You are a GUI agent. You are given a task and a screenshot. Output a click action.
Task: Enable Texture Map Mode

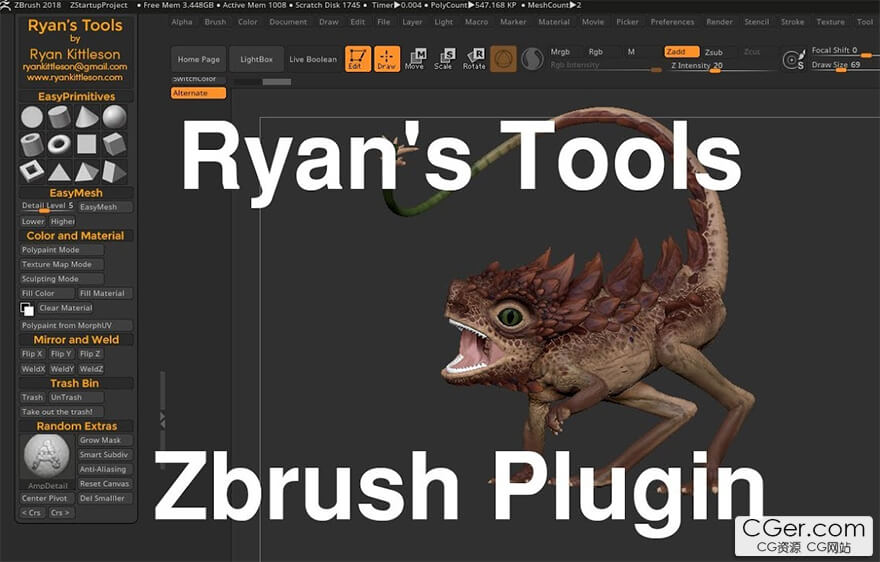[x=62, y=264]
